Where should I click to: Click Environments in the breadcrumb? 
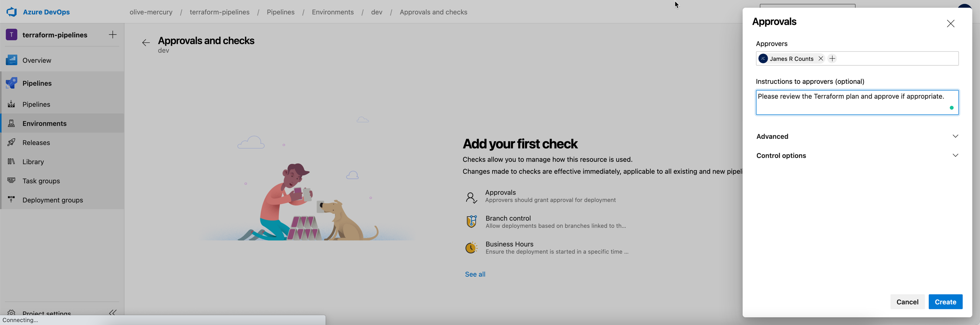pyautogui.click(x=333, y=12)
